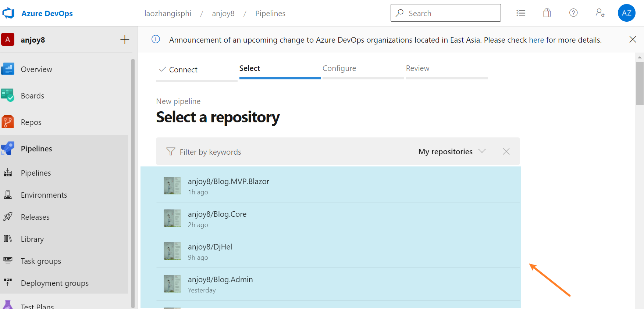Open the User settings icon

coord(600,13)
